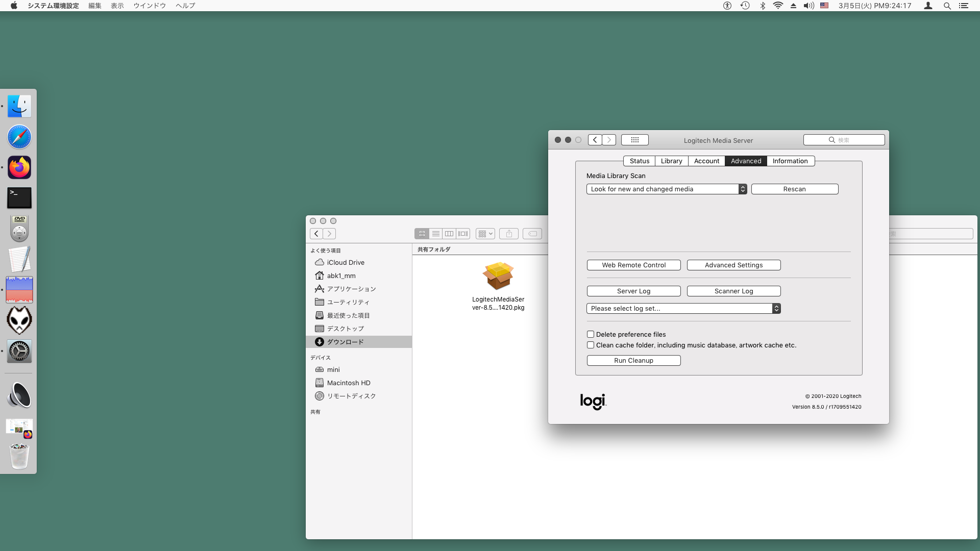Viewport: 980px width, 551px height.
Task: Open Notification Center list icon
Action: pyautogui.click(x=964, y=6)
